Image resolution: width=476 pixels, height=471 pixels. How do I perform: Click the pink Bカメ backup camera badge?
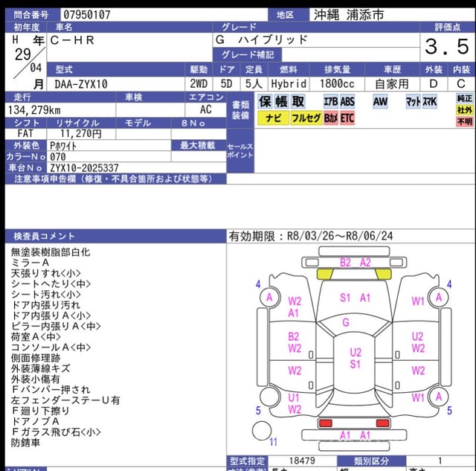[x=331, y=118]
